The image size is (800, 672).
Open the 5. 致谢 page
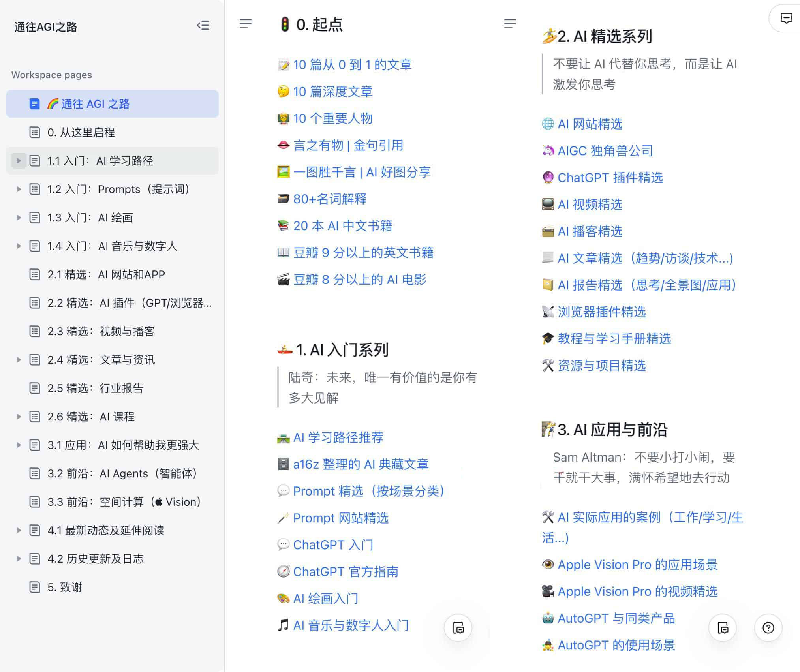click(x=113, y=587)
